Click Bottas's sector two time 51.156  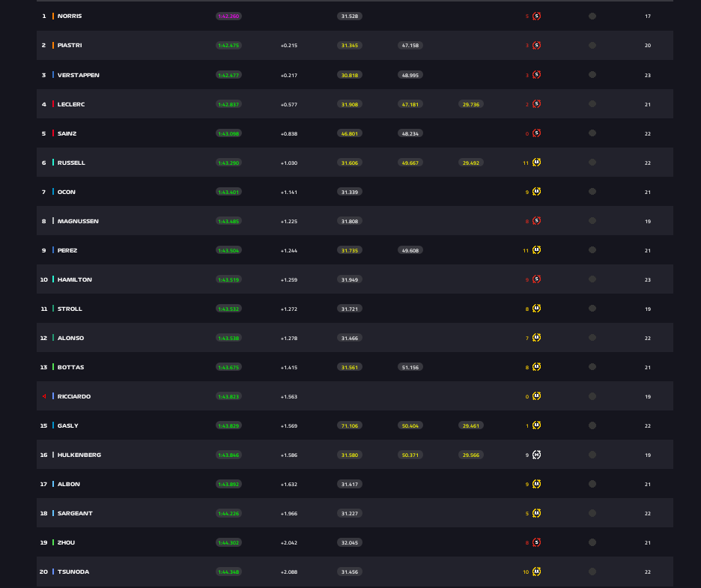point(410,367)
